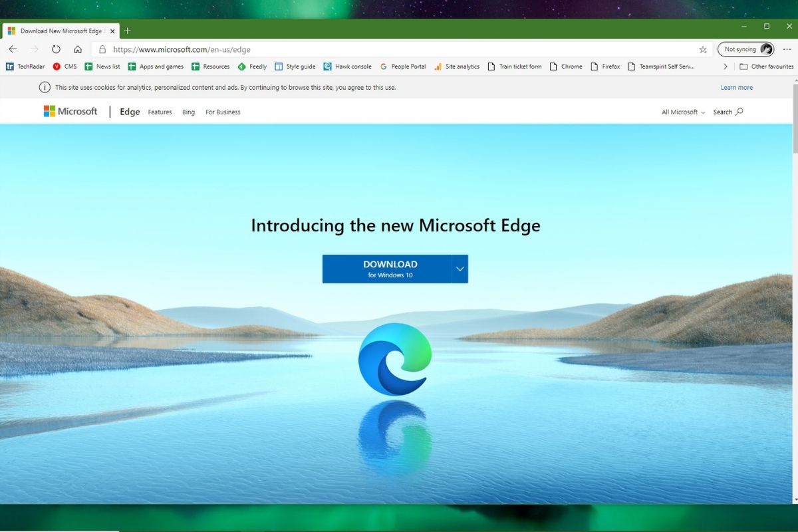Click the Edge site title link

click(x=130, y=112)
